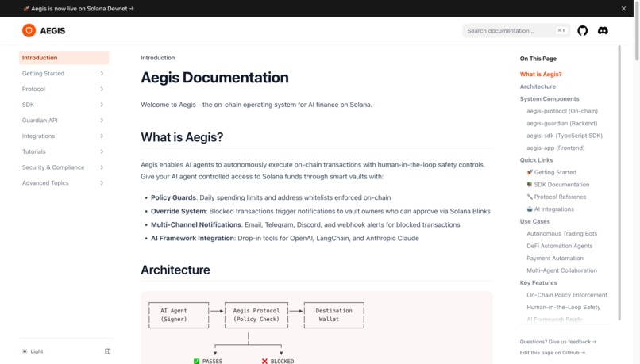
Task: Open the Discord community icon
Action: (x=603, y=31)
